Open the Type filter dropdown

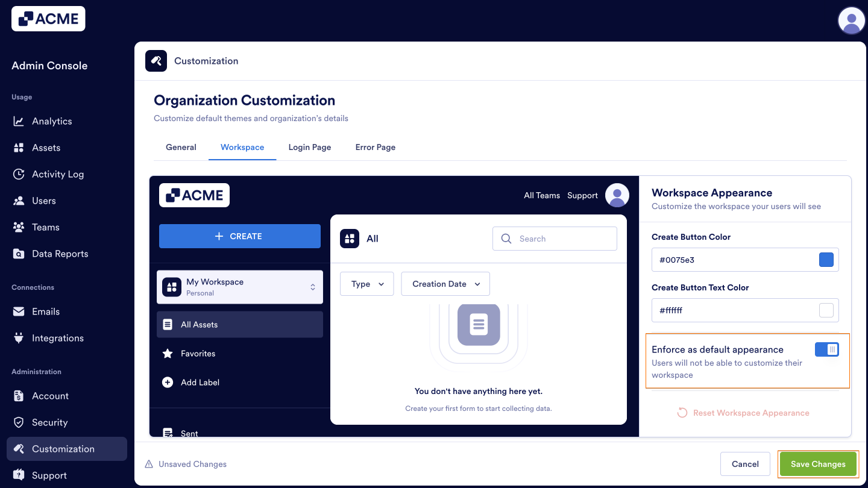coord(366,283)
